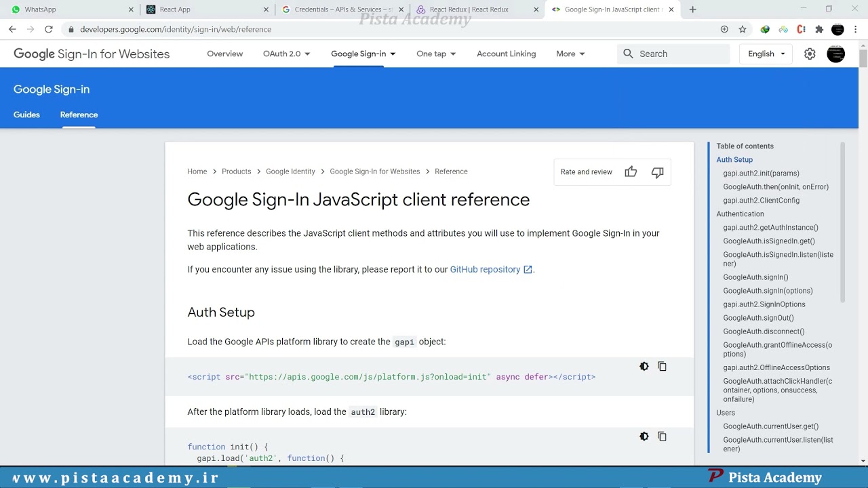Image resolution: width=868 pixels, height=488 pixels.
Task: Go to Google Identity in the breadcrumb
Action: pyautogui.click(x=290, y=171)
